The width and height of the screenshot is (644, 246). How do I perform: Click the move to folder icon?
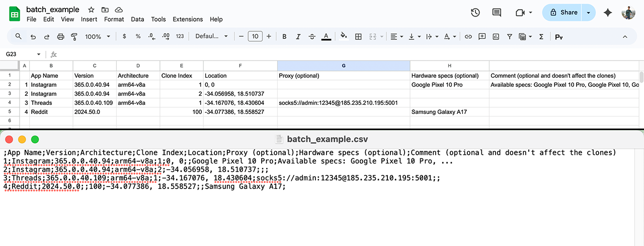click(105, 10)
